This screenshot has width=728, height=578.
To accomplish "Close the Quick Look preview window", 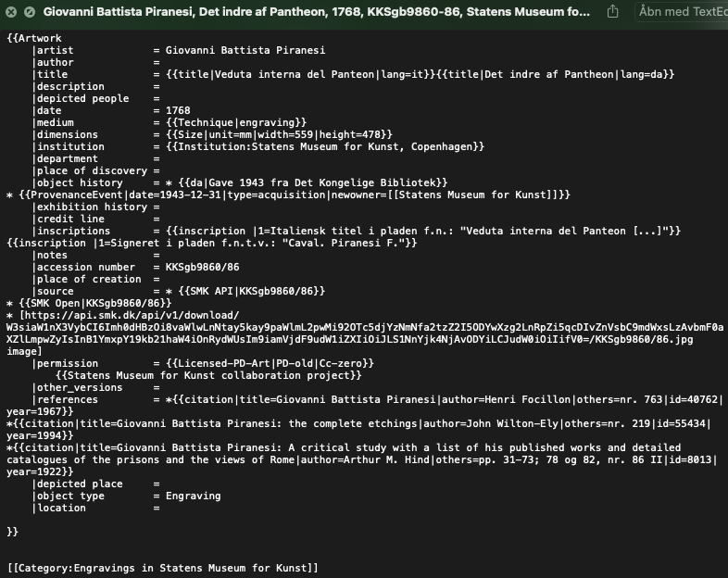I will (11, 12).
